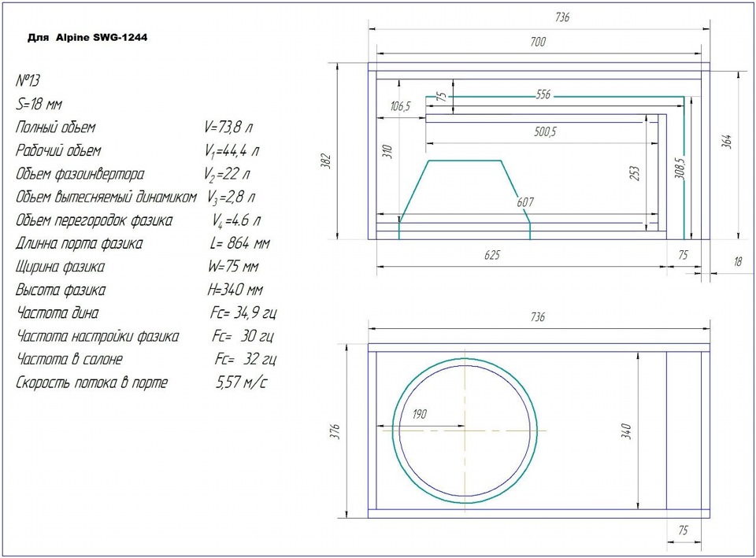
Task: Click the 500,5 dimension label
Action: 544,132
